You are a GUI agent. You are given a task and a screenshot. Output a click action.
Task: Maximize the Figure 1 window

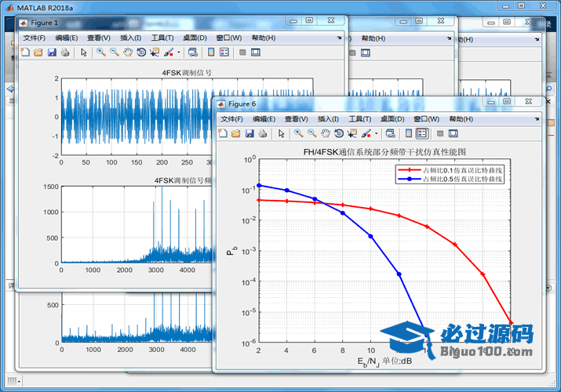point(309,20)
